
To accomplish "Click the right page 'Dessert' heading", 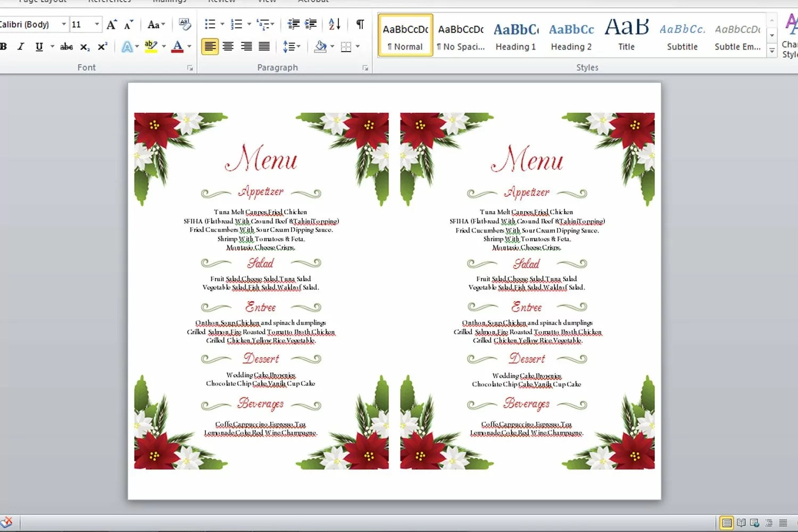I will (527, 359).
